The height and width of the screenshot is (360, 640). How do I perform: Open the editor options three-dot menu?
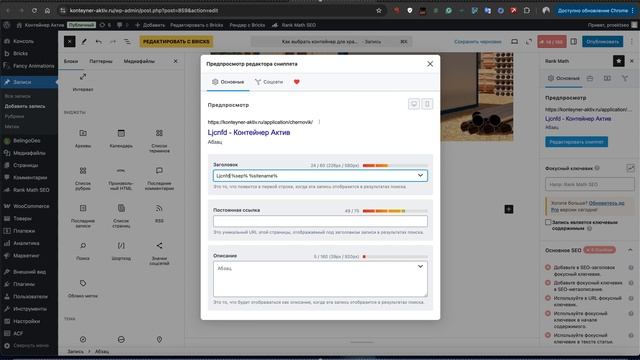click(631, 42)
